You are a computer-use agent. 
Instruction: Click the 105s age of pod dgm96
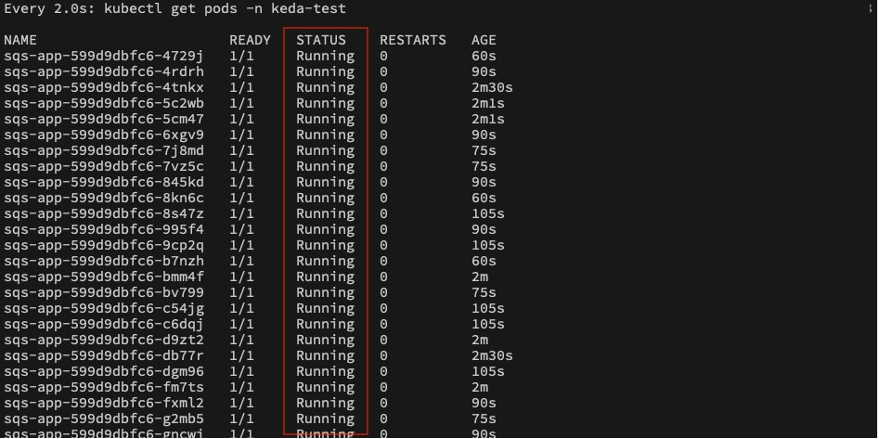[488, 372]
